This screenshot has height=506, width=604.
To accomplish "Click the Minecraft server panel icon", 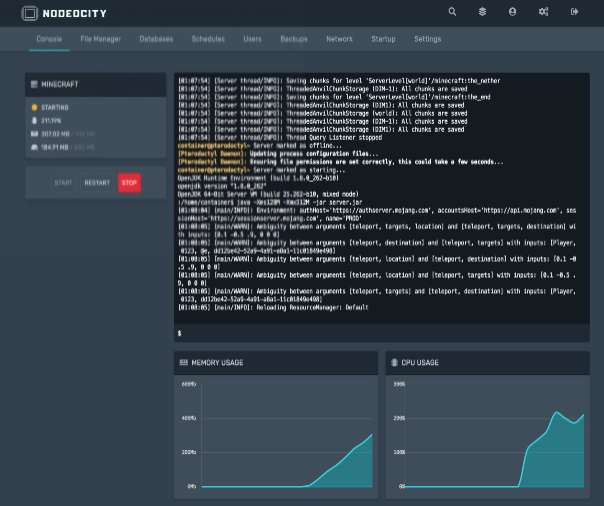I will [34, 84].
